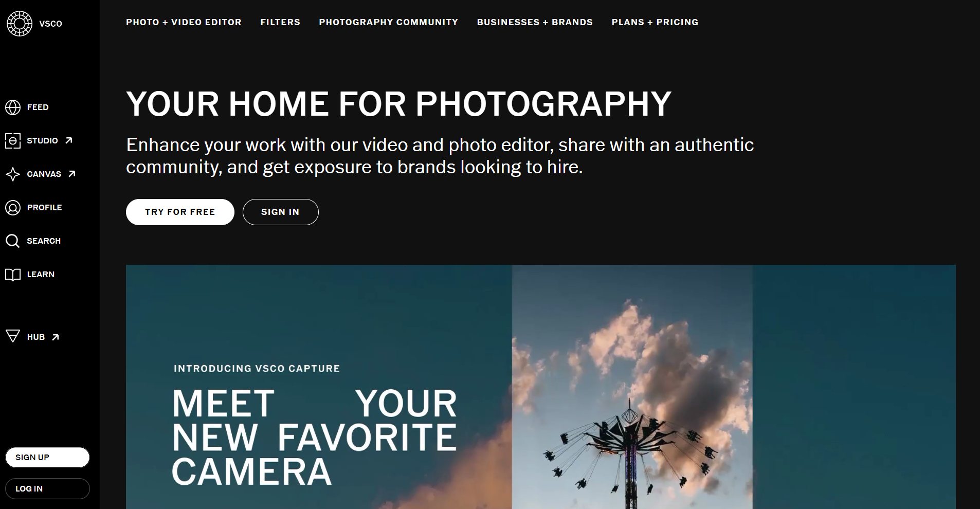Click the external arrow beside Hub
The height and width of the screenshot is (509, 980).
click(56, 337)
